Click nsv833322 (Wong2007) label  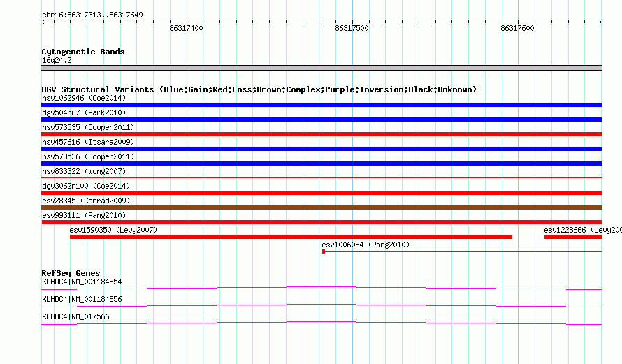tap(84, 171)
